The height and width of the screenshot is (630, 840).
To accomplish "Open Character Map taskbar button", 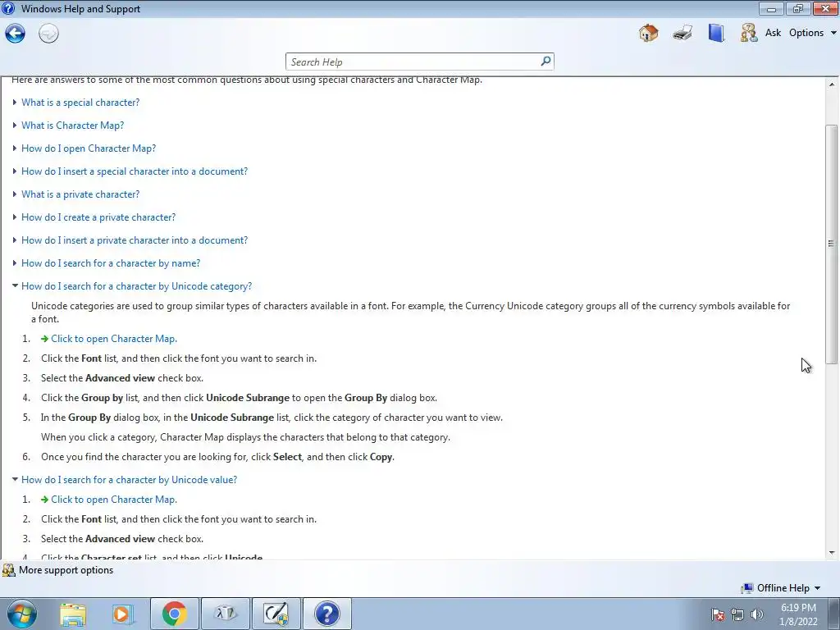I will (226, 614).
